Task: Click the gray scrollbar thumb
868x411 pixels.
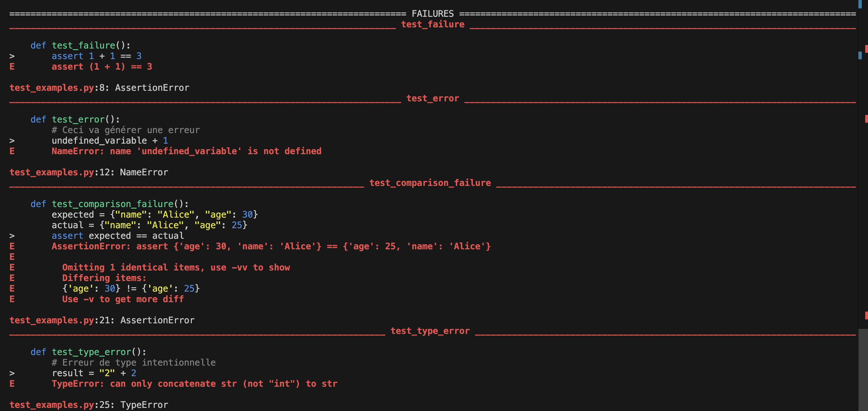Action: coord(863,370)
